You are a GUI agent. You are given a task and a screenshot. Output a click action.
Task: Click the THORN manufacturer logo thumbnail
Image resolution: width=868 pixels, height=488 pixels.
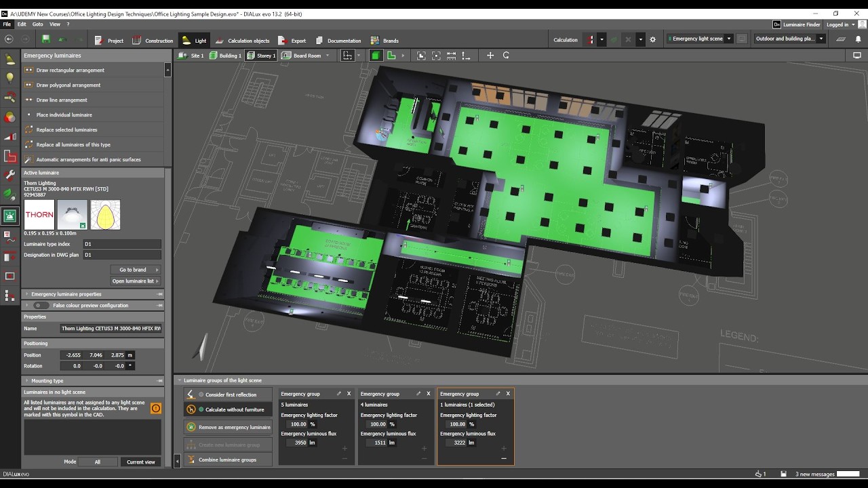click(39, 214)
